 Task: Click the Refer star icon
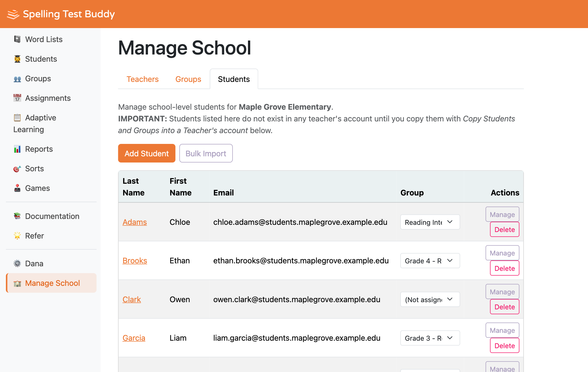(17, 236)
